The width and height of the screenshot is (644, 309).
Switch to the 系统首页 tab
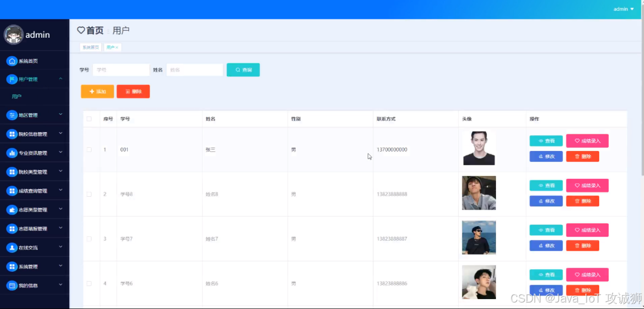coord(91,47)
